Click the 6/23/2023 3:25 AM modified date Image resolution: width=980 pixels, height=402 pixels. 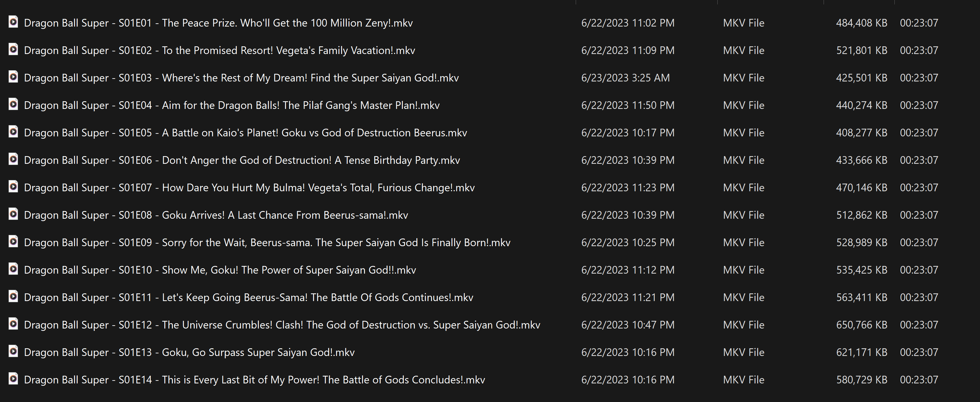pyautogui.click(x=625, y=78)
